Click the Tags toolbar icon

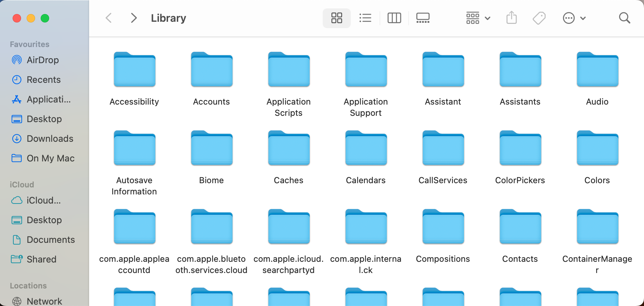tap(539, 18)
